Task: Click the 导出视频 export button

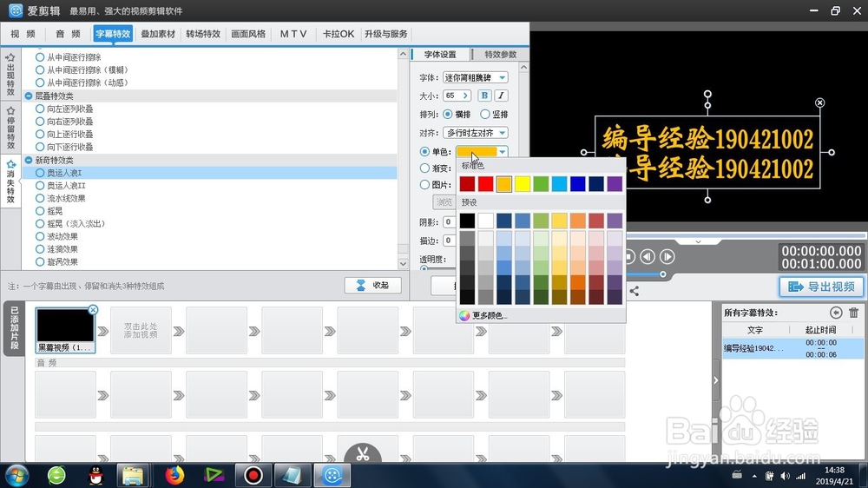Action: (x=821, y=287)
